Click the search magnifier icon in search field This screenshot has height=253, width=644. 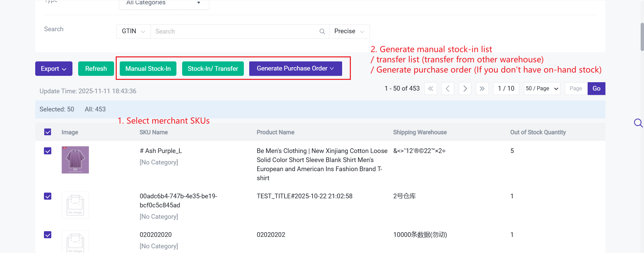tap(322, 32)
